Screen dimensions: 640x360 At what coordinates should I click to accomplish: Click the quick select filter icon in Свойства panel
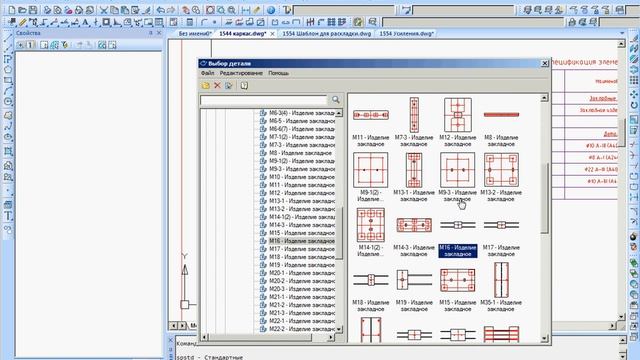[x=64, y=45]
